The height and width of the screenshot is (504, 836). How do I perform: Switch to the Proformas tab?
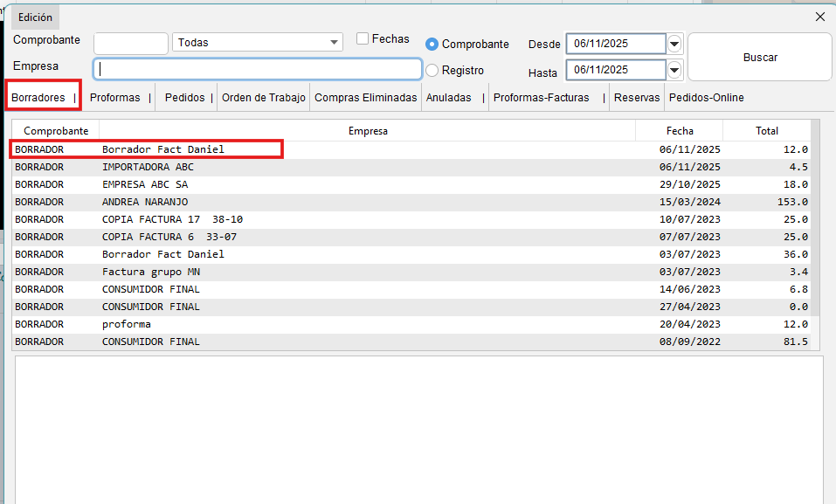(114, 98)
